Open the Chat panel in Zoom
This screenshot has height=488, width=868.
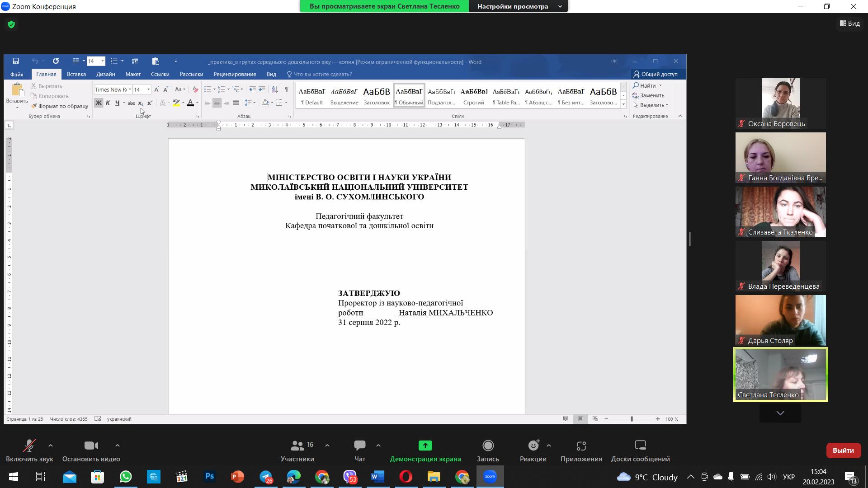point(360,450)
